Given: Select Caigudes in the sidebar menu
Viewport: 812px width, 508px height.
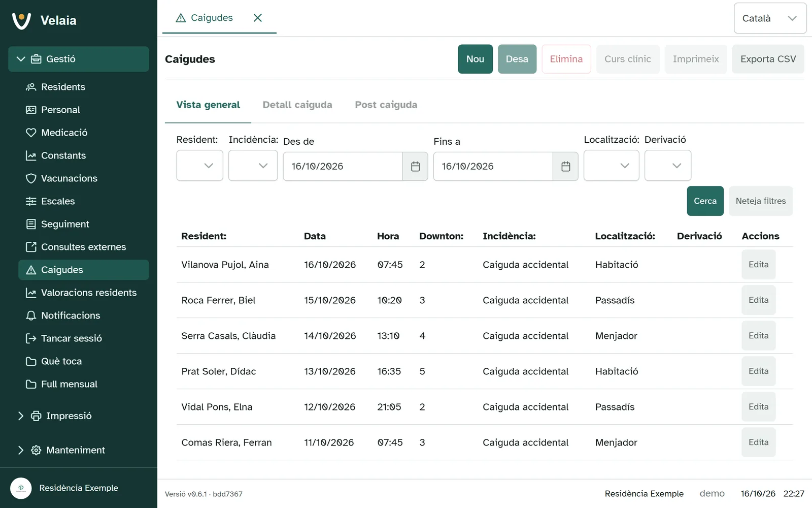Looking at the screenshot, I should coord(84,270).
